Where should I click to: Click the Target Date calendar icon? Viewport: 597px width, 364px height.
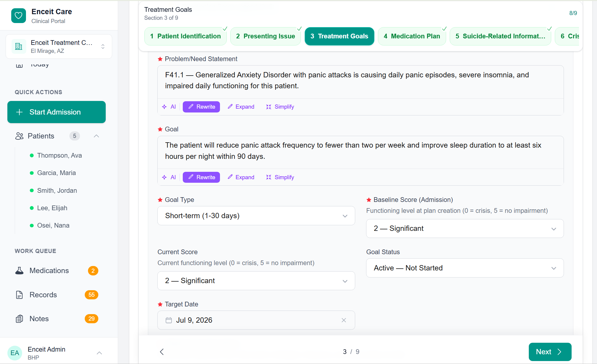tap(169, 320)
